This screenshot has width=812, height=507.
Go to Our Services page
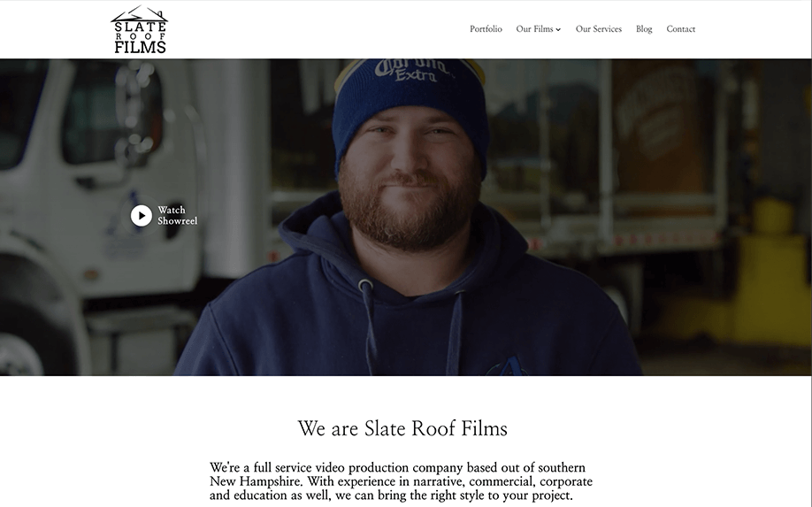(599, 29)
